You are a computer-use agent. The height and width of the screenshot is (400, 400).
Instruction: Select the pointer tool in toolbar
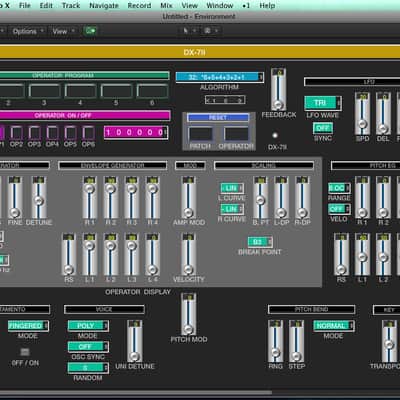(x=186, y=31)
